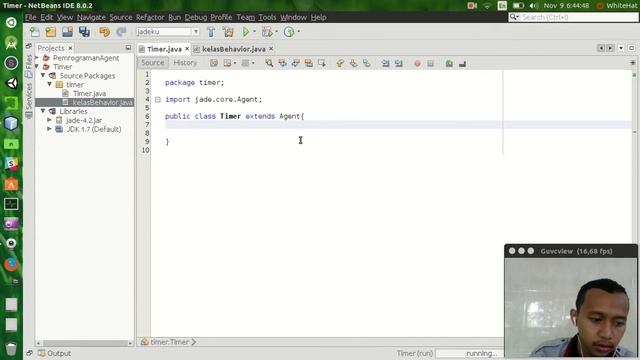
Task: Open the Debug menu
Action: tap(196, 17)
